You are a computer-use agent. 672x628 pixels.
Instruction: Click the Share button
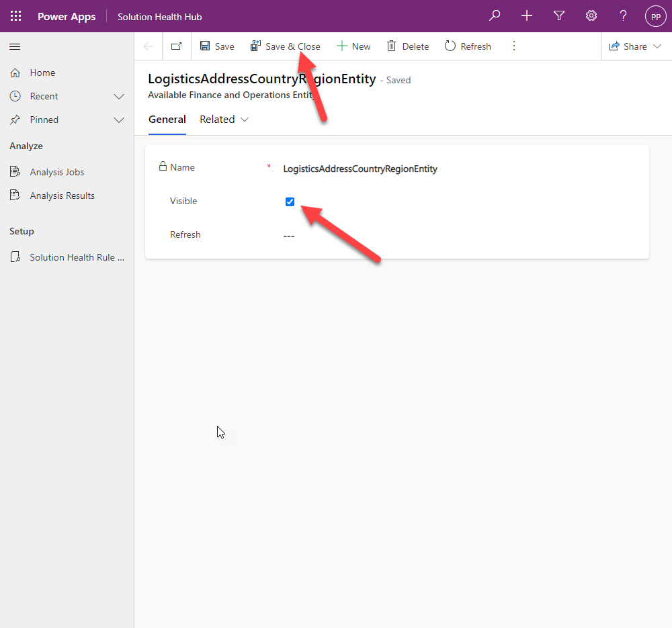(x=628, y=46)
